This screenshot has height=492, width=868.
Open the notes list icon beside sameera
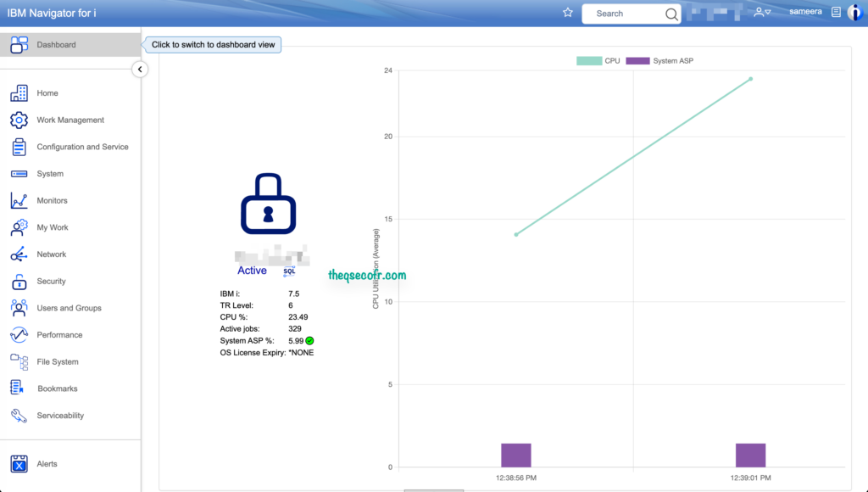836,12
